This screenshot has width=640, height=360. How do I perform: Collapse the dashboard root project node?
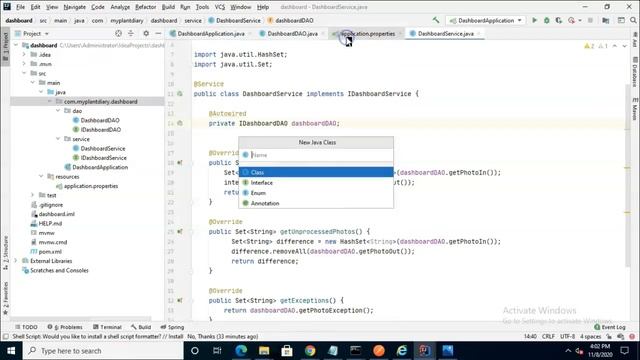tap(16, 45)
